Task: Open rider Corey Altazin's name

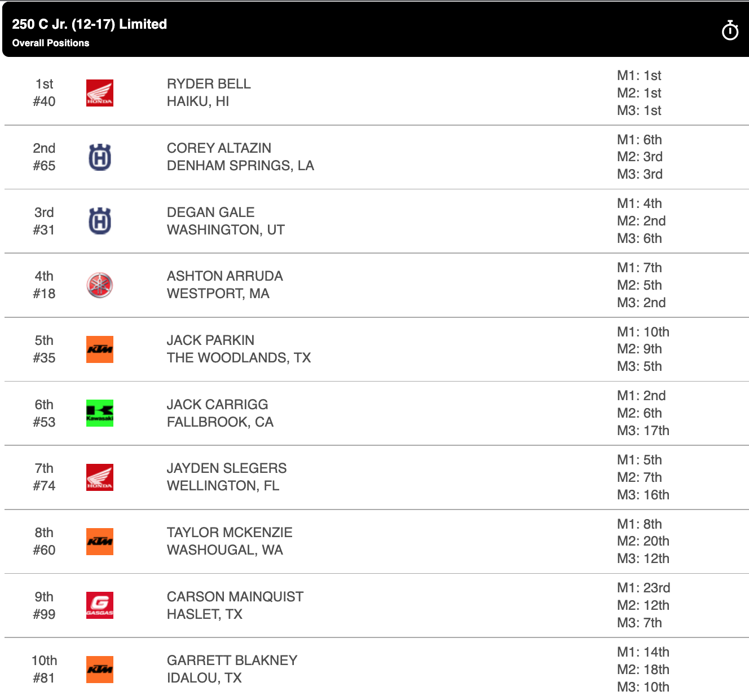Action: tap(219, 148)
